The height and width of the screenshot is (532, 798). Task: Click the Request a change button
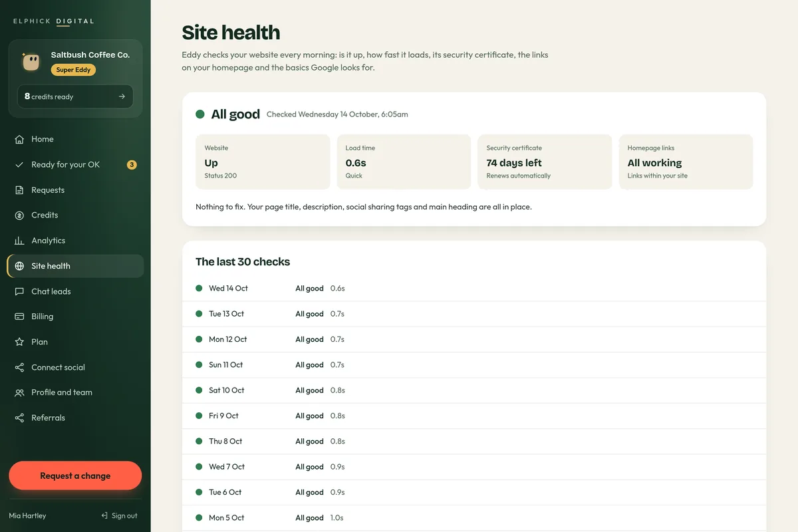point(75,475)
